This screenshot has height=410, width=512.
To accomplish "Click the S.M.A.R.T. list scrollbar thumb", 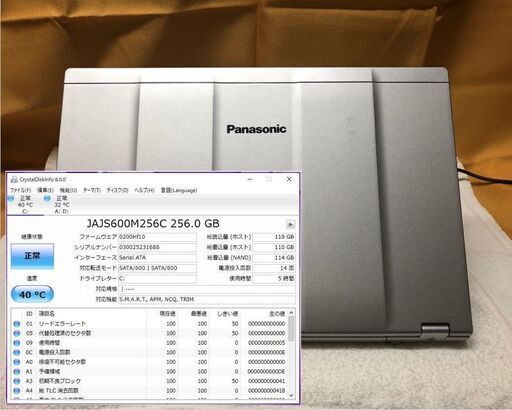I will point(291,329).
